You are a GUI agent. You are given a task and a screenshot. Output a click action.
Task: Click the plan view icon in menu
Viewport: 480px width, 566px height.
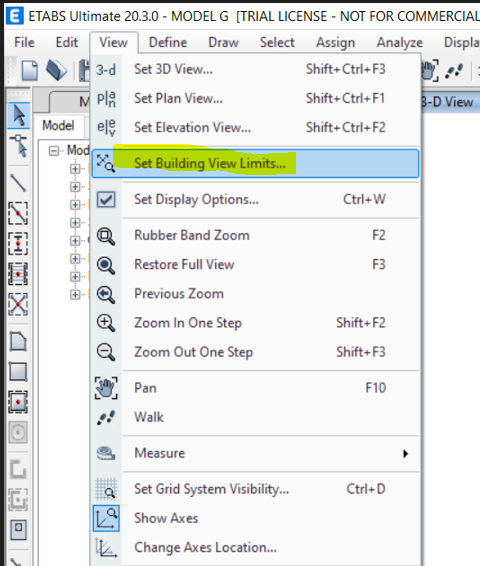(x=106, y=99)
